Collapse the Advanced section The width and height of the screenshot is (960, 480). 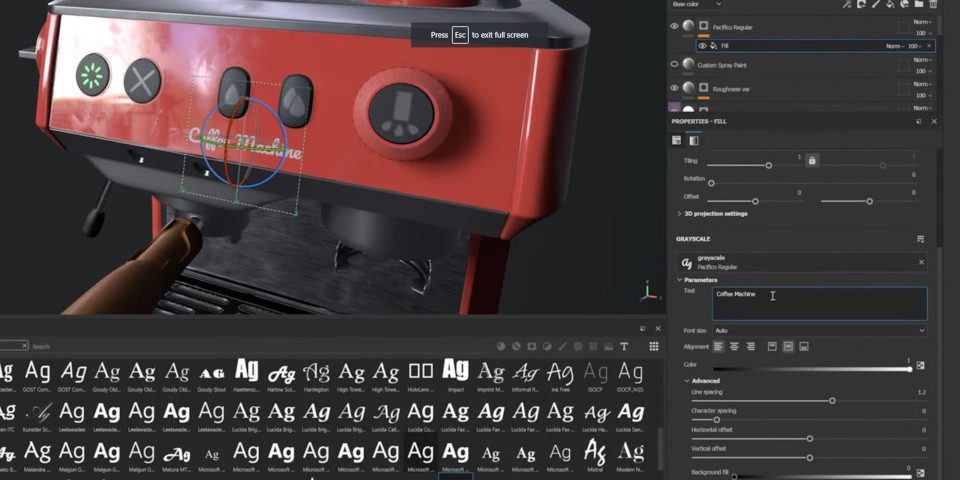[x=705, y=380]
